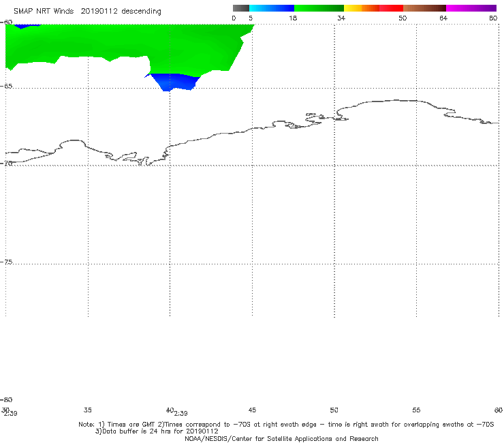Click the "-80" latitude axis label
This screenshot has width=504, height=443.
[6, 399]
